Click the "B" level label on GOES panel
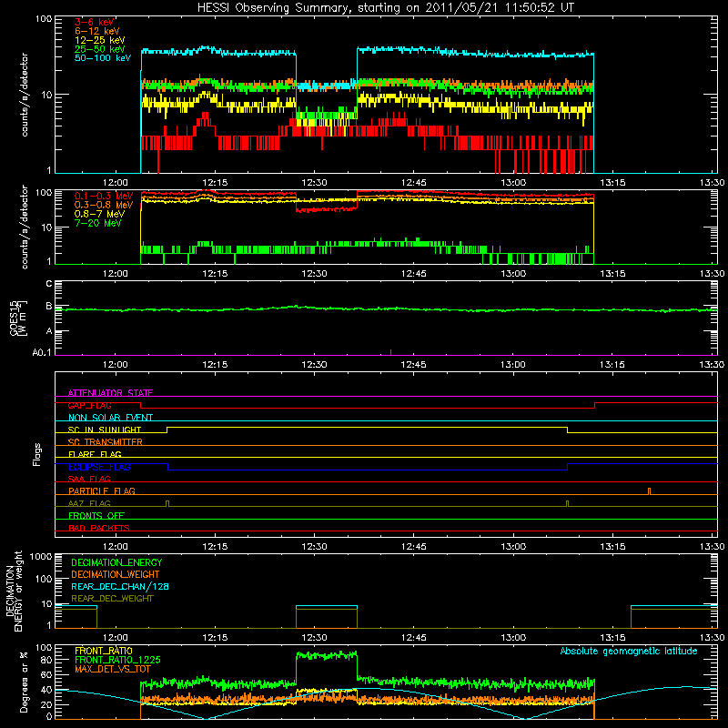Screen dimensions: 728x728 coord(49,307)
